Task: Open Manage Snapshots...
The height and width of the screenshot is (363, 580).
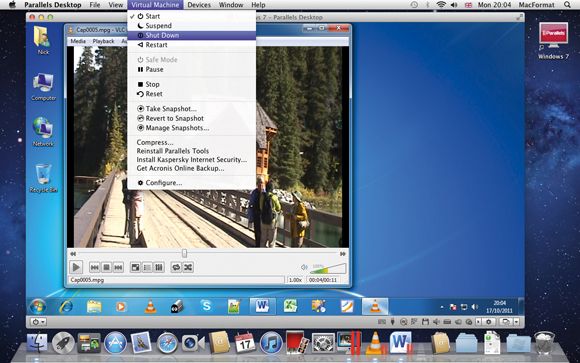Action: click(192, 128)
